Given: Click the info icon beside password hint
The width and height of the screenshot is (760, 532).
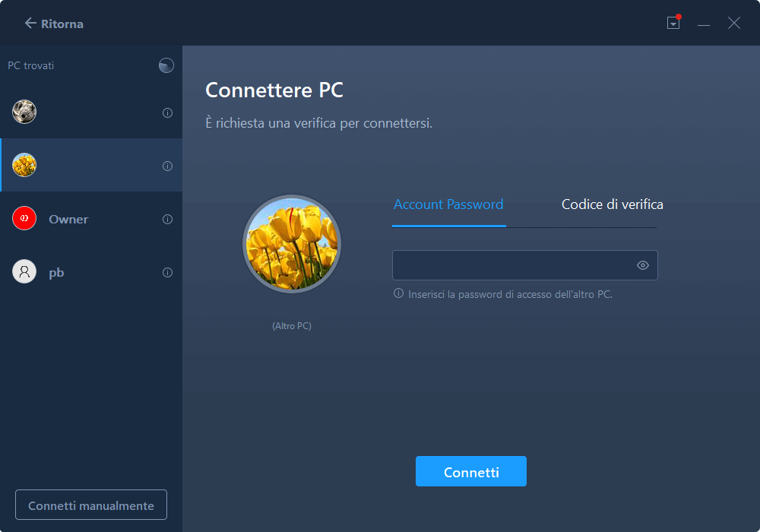Looking at the screenshot, I should 398,293.
